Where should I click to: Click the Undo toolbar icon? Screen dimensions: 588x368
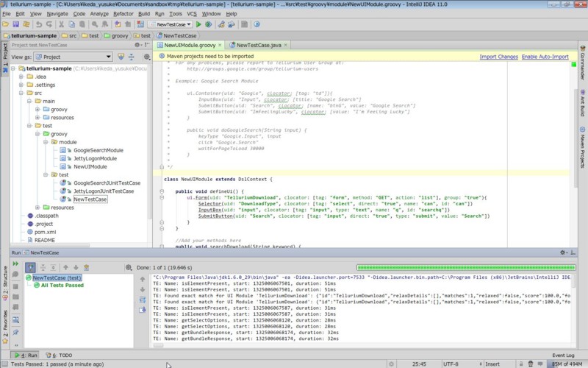[x=39, y=24]
